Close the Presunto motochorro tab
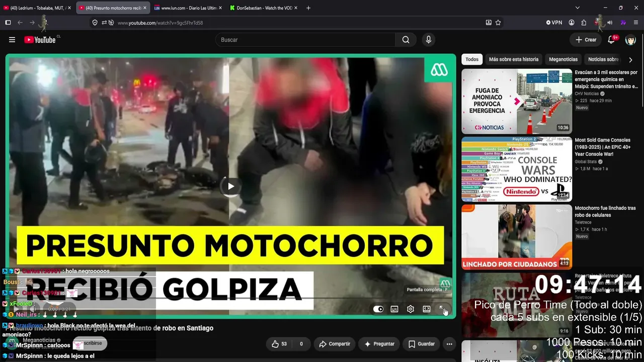644x362 pixels. tap(145, 8)
